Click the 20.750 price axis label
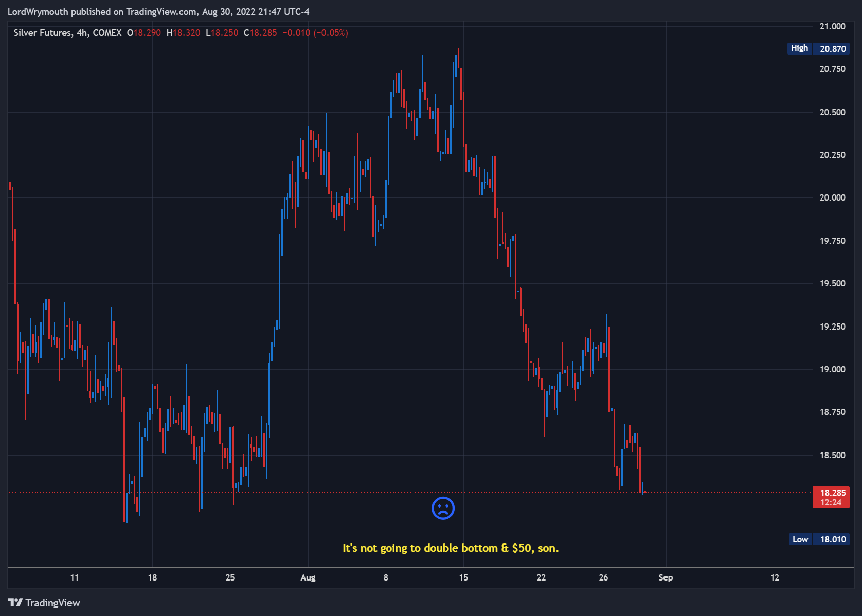 [832, 69]
